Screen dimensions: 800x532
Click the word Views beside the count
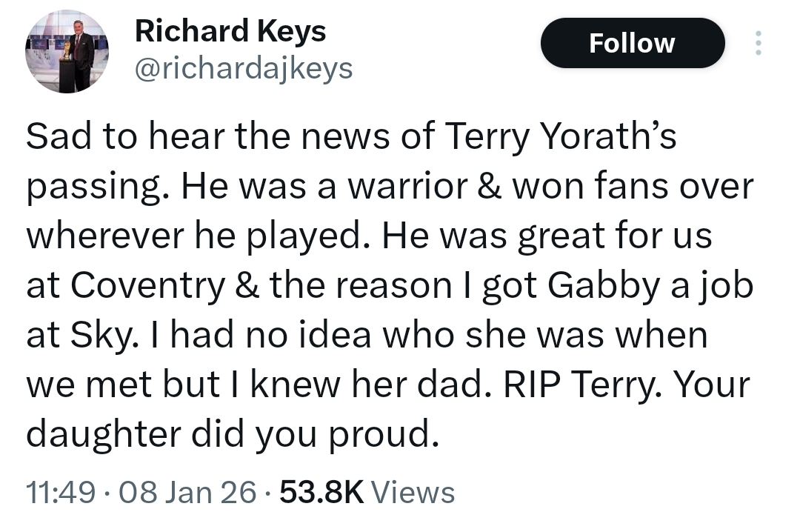coord(412,492)
